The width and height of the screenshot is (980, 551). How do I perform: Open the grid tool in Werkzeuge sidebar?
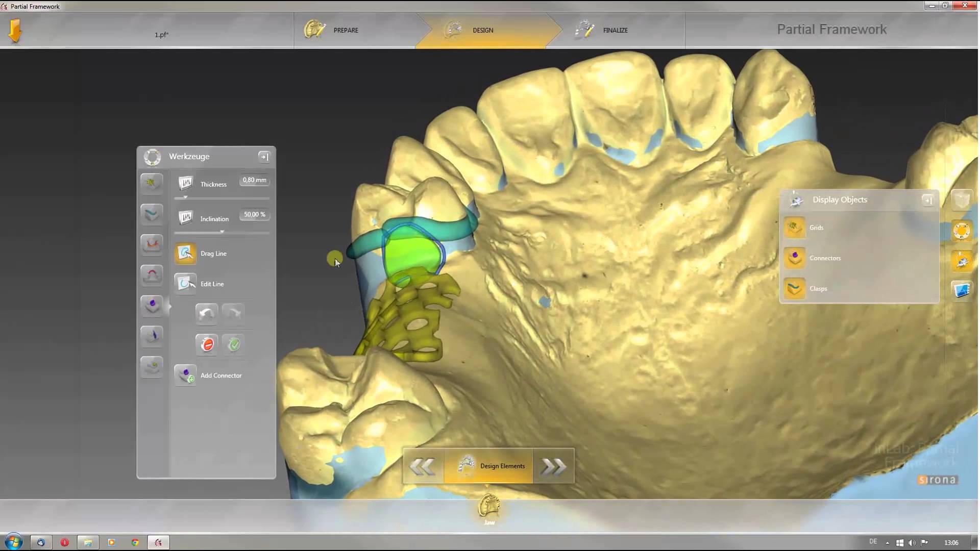click(152, 183)
